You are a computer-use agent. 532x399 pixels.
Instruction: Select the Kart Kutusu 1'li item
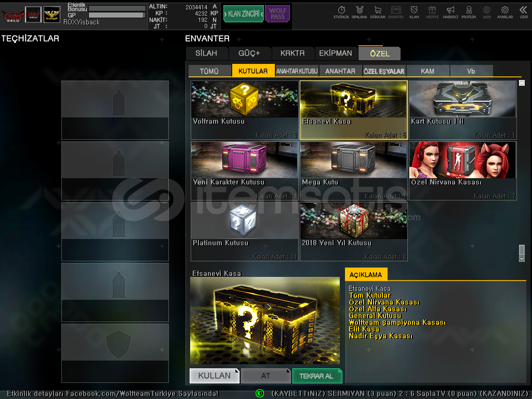pos(463,110)
